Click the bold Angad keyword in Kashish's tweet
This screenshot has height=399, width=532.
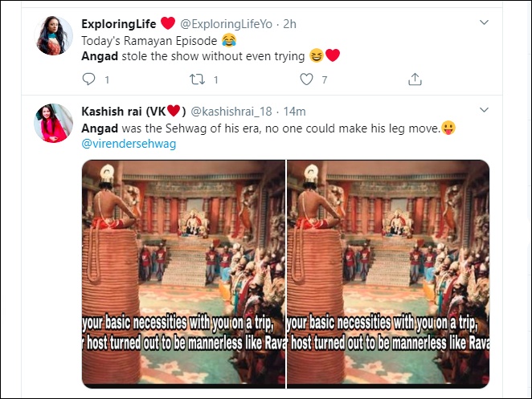(x=99, y=128)
